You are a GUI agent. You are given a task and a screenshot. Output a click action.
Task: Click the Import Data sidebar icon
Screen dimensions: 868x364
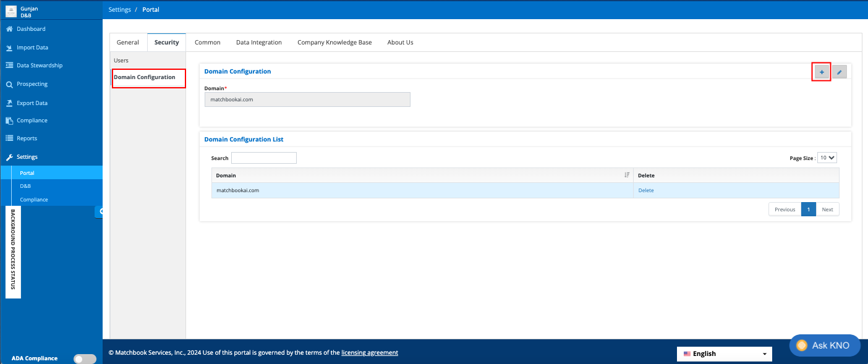pos(9,48)
